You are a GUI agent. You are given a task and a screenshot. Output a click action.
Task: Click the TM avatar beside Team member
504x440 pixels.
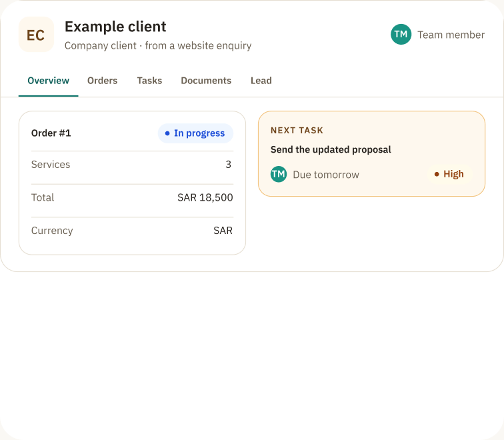click(x=401, y=35)
